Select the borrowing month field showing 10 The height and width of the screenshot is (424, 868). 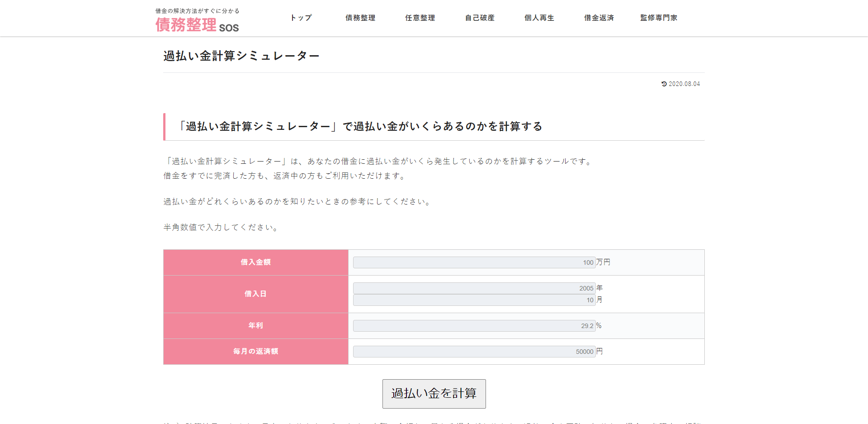474,300
